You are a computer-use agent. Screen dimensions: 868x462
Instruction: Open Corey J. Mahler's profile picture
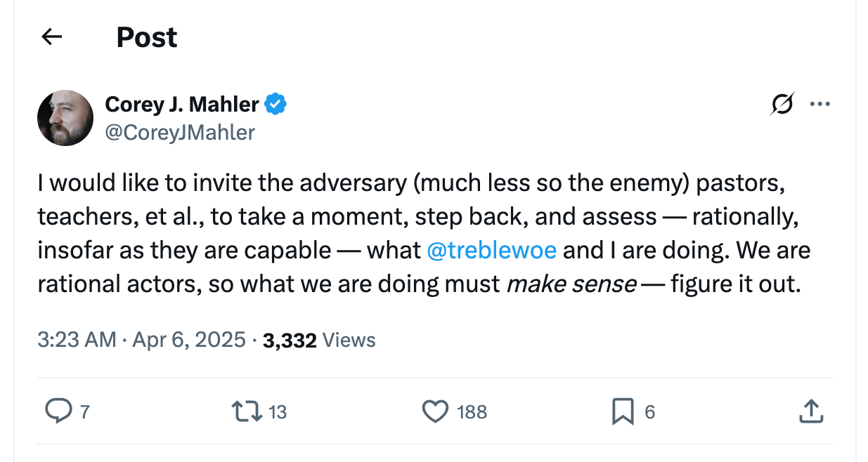[65, 118]
